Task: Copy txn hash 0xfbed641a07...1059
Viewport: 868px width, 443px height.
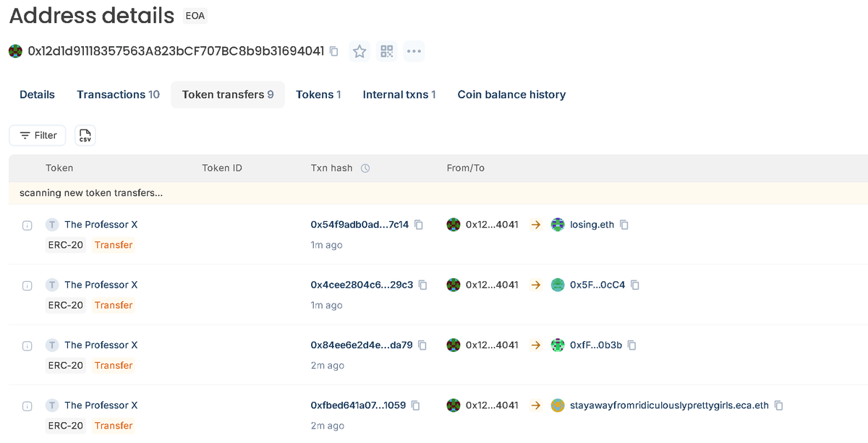Action: [415, 405]
